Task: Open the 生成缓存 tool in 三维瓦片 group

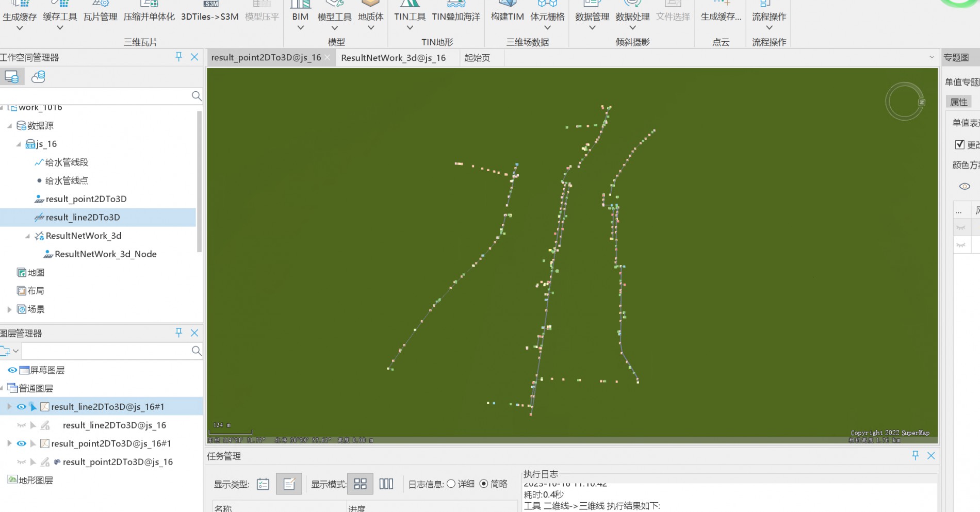Action: point(20,16)
